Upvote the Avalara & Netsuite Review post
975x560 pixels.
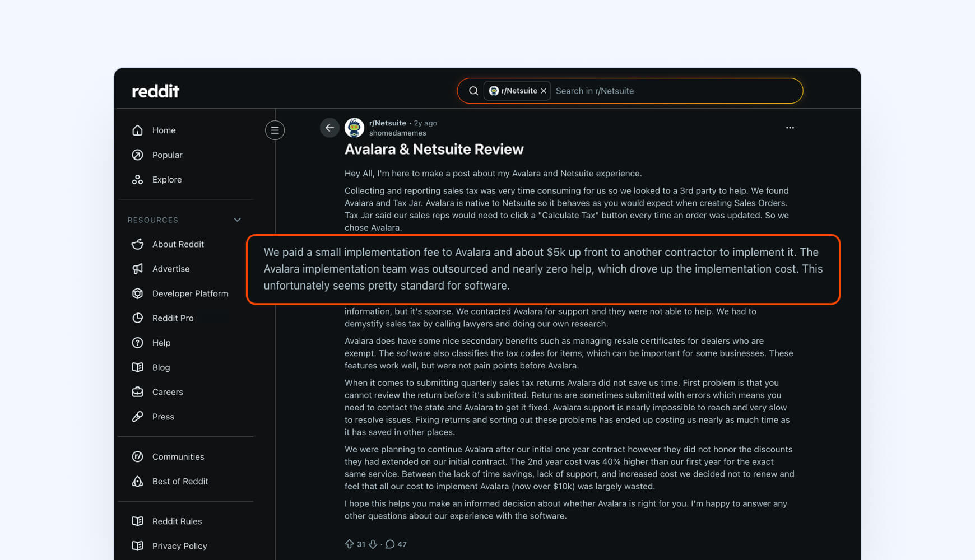pos(349,544)
